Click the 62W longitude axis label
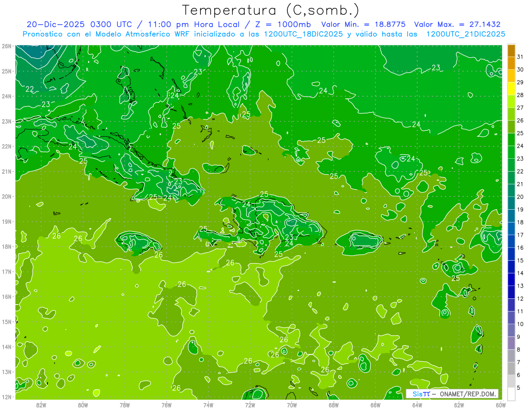Viewport: 532px width, 411px height. (x=459, y=404)
